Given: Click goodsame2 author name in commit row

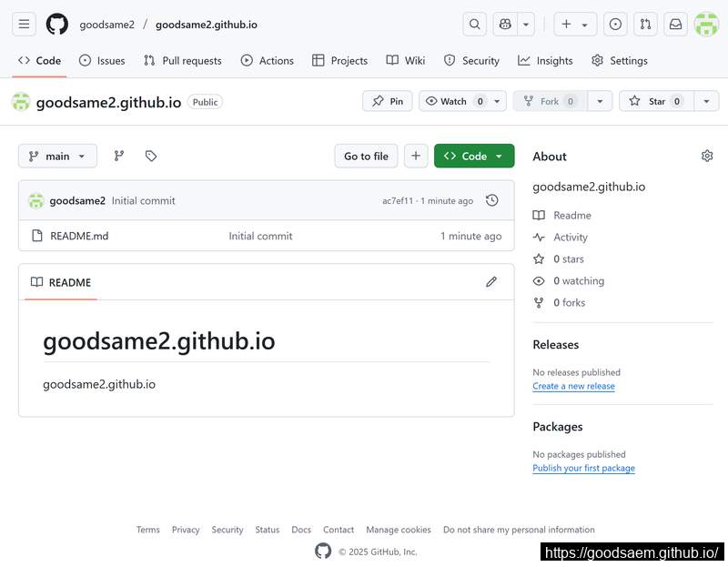Looking at the screenshot, I should 77,200.
